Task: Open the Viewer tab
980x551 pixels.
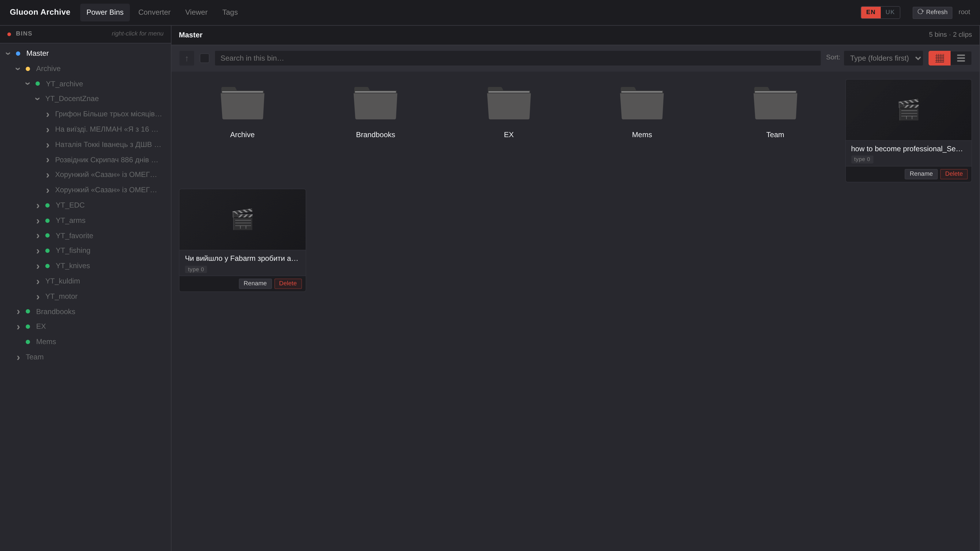Action: (196, 12)
